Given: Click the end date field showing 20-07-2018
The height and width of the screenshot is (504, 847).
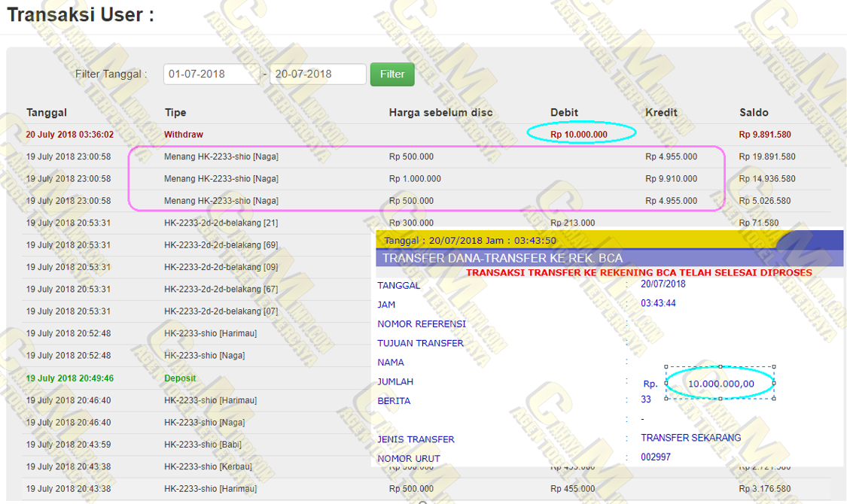Looking at the screenshot, I should (x=318, y=74).
